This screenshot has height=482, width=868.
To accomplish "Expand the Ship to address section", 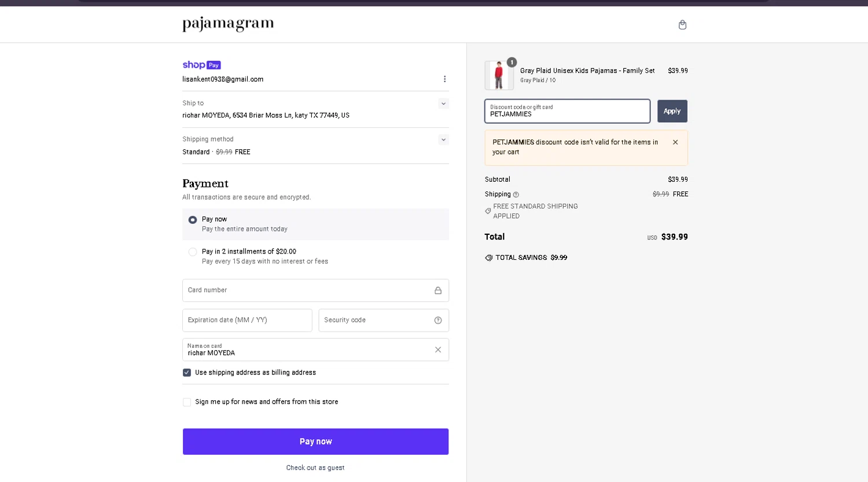I will 443,104.
